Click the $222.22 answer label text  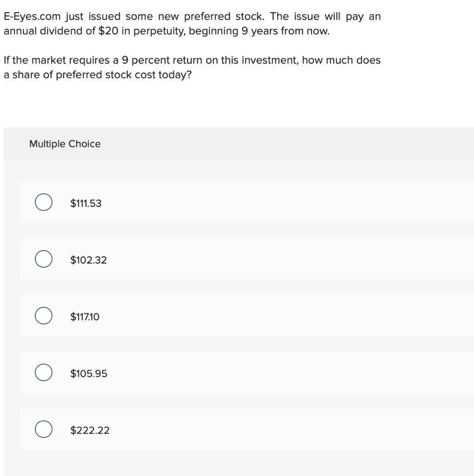point(90,430)
